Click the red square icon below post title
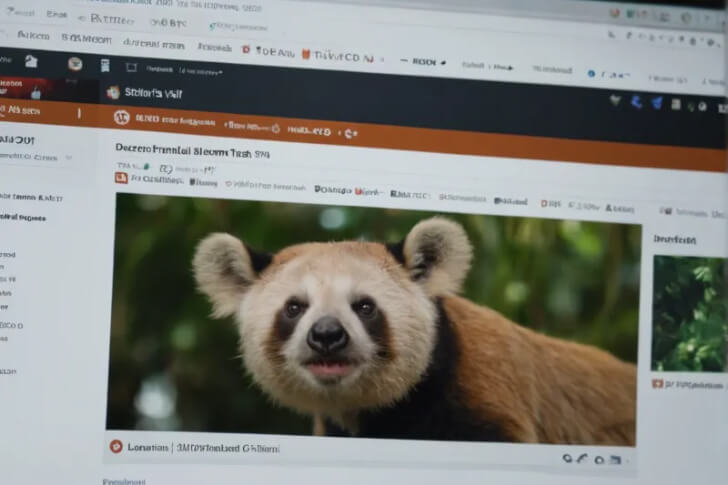This screenshot has width=728, height=485. pos(121,178)
